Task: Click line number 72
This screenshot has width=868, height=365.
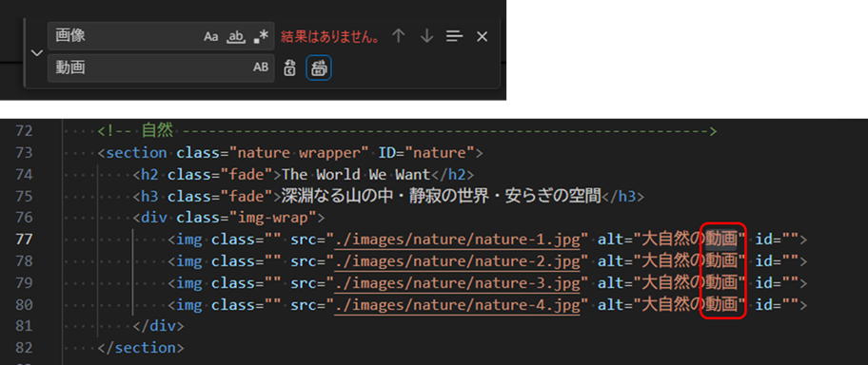Action: click(x=24, y=131)
